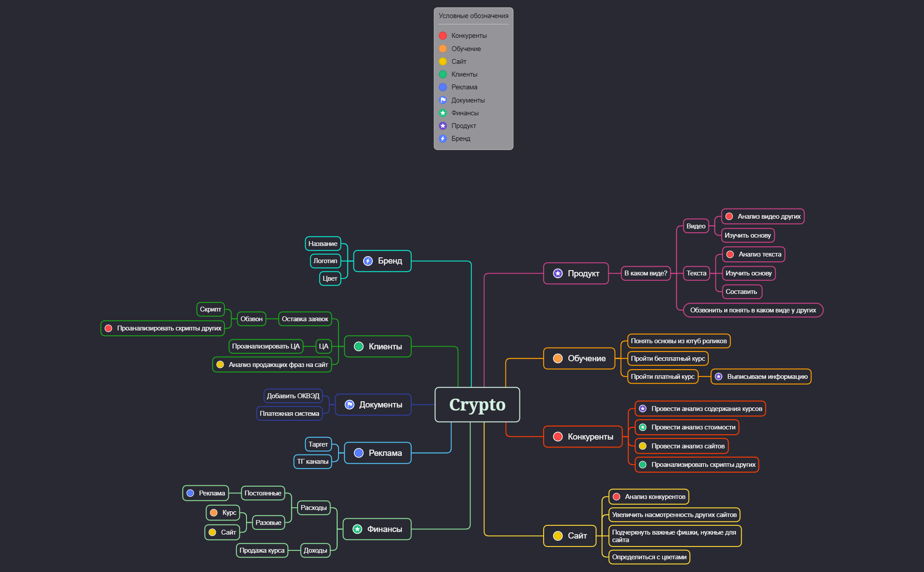Click the Финансы entry in the legend

pos(465,113)
